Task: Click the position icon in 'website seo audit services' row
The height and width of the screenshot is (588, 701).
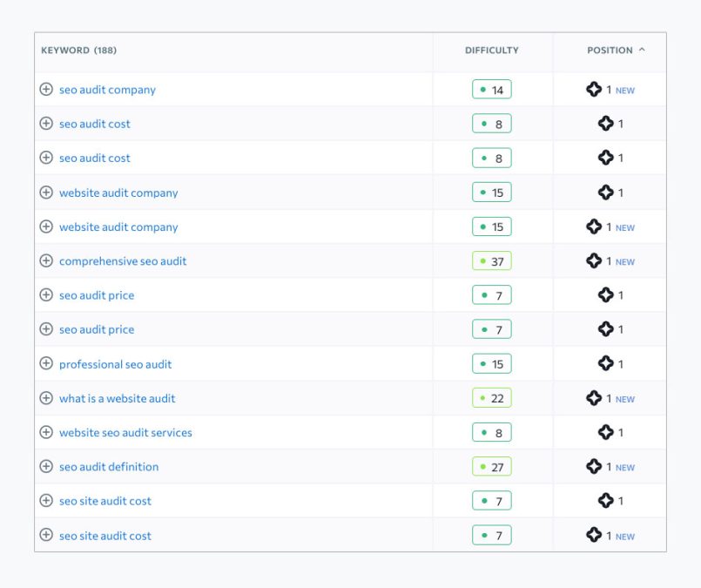Action: (606, 432)
